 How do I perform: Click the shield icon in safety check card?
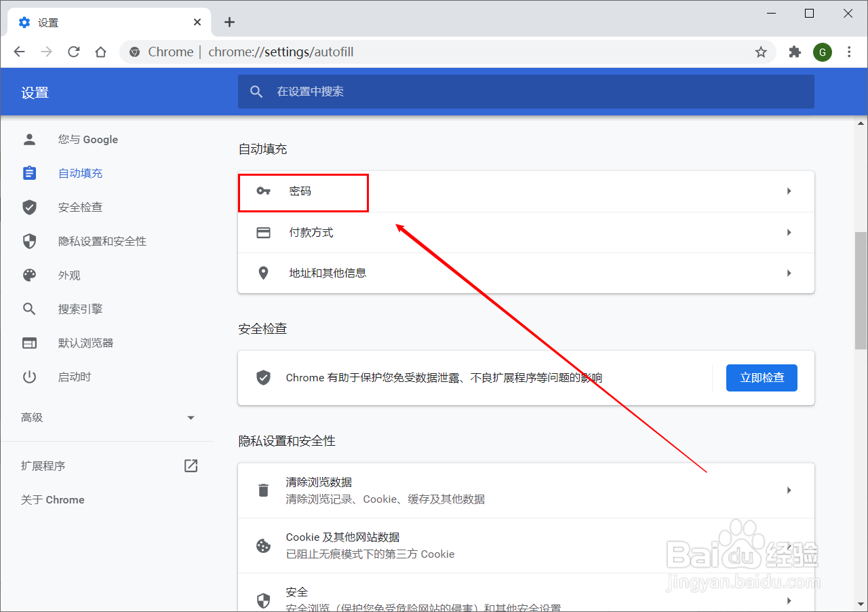click(x=263, y=378)
